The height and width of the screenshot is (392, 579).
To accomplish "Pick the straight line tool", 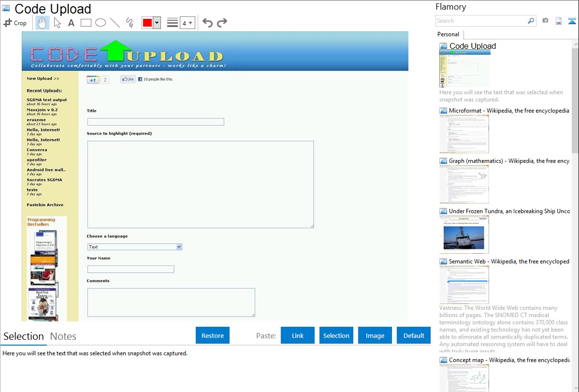I will click(x=115, y=23).
